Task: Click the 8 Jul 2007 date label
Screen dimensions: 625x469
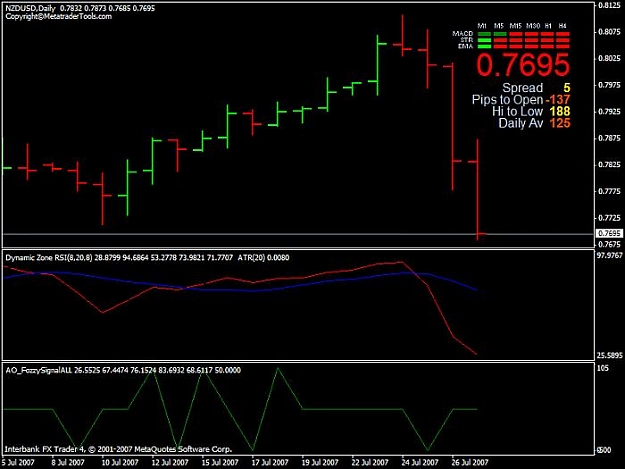Action: (68, 463)
